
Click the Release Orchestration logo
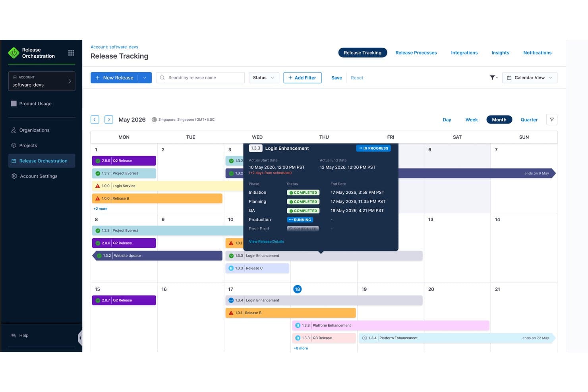pyautogui.click(x=14, y=53)
